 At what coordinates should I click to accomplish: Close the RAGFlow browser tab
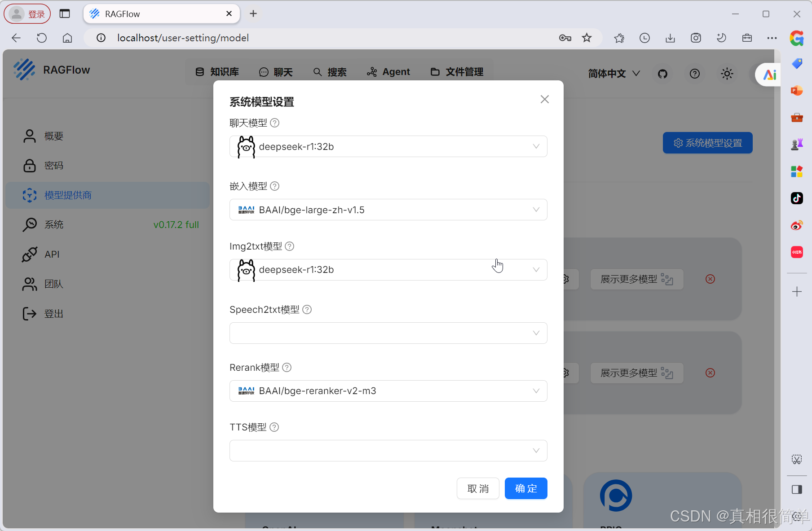pyautogui.click(x=229, y=14)
